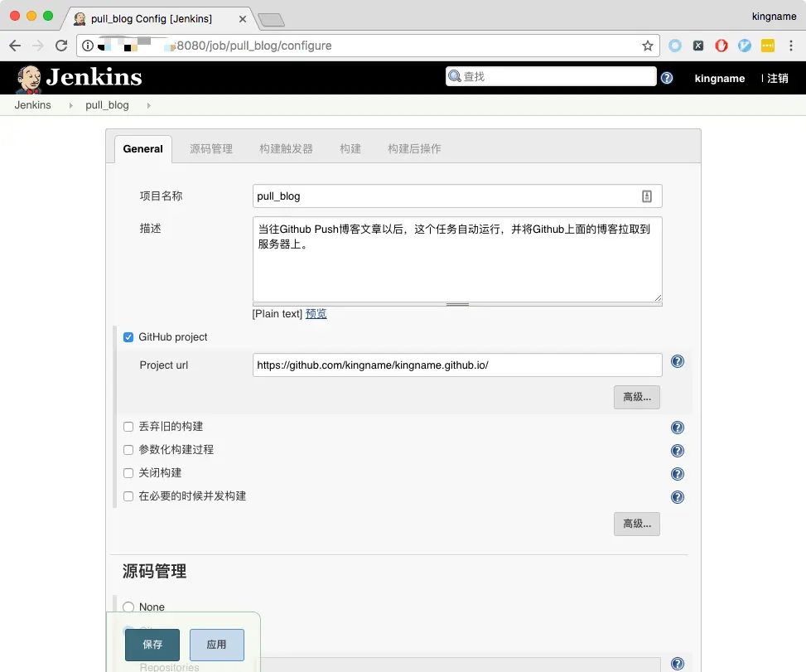Click help icon beside Repositories section
Screen dimensions: 806x672
coord(678,664)
